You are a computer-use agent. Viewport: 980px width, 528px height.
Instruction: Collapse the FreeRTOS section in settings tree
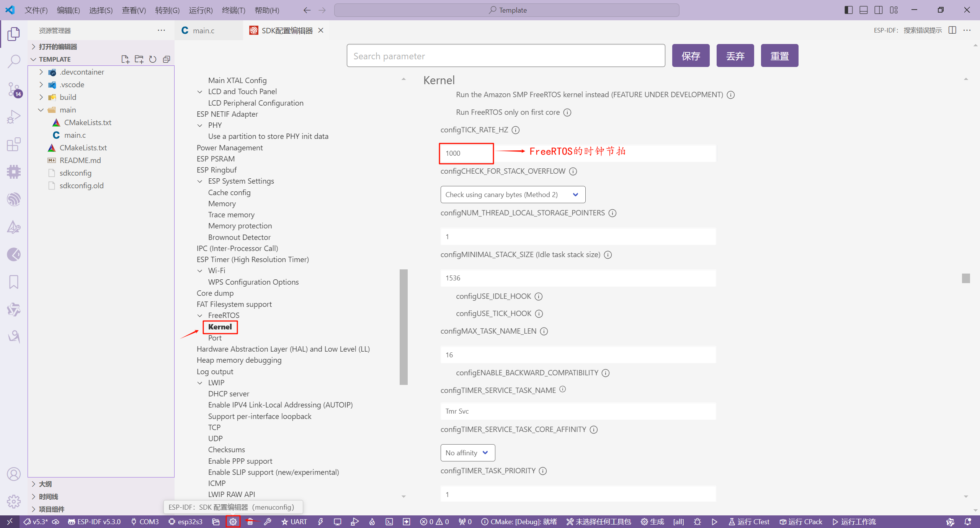pyautogui.click(x=200, y=316)
